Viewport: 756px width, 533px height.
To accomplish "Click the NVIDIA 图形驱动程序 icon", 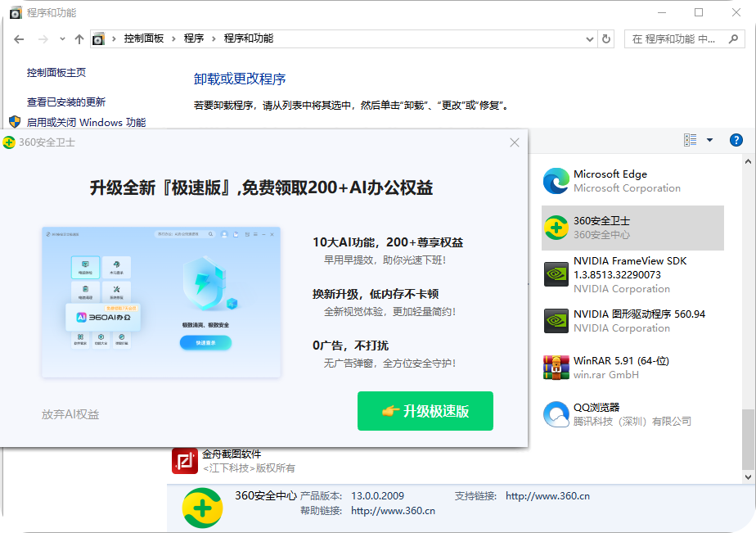I will coord(556,321).
